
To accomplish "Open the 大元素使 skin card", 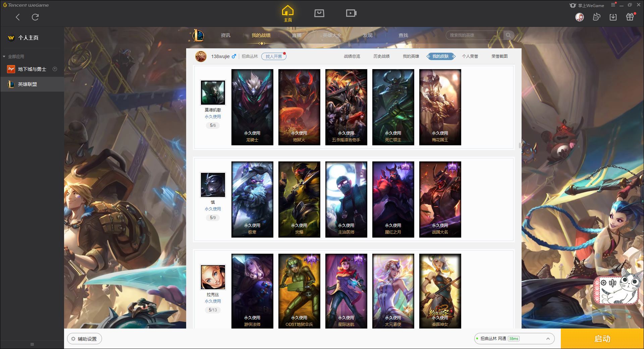I will pos(393,291).
